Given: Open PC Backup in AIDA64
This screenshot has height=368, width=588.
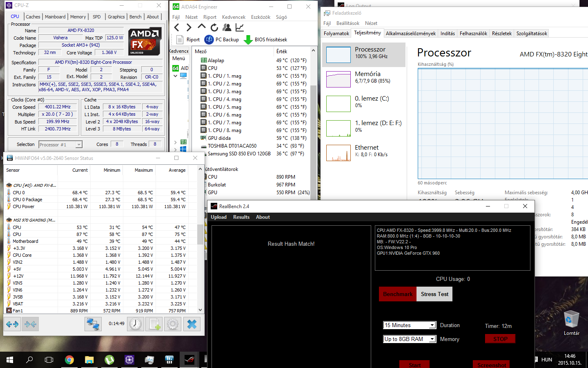Looking at the screenshot, I should pyautogui.click(x=222, y=40).
